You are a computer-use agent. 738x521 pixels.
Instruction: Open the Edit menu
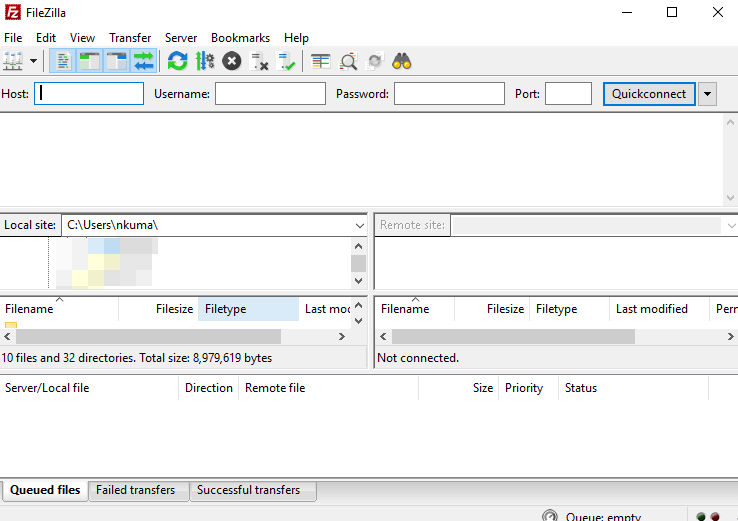(x=46, y=38)
